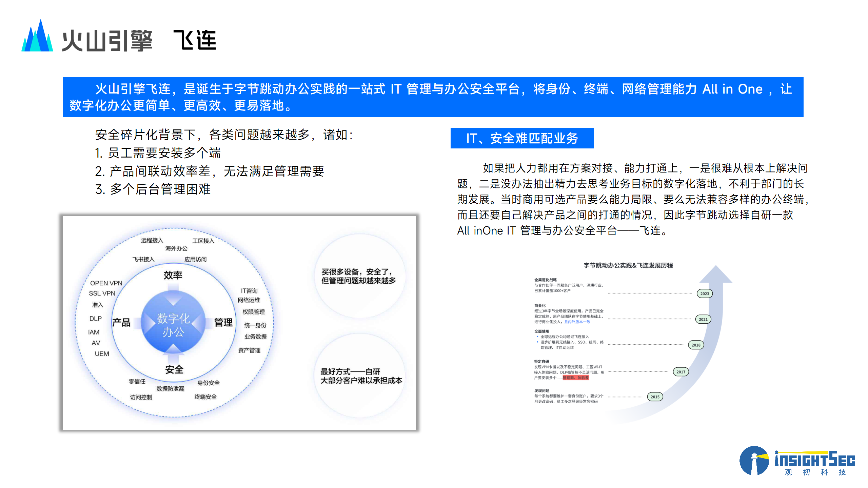Click the 火山引擎 brand text
The width and height of the screenshot is (868, 488).
[107, 41]
